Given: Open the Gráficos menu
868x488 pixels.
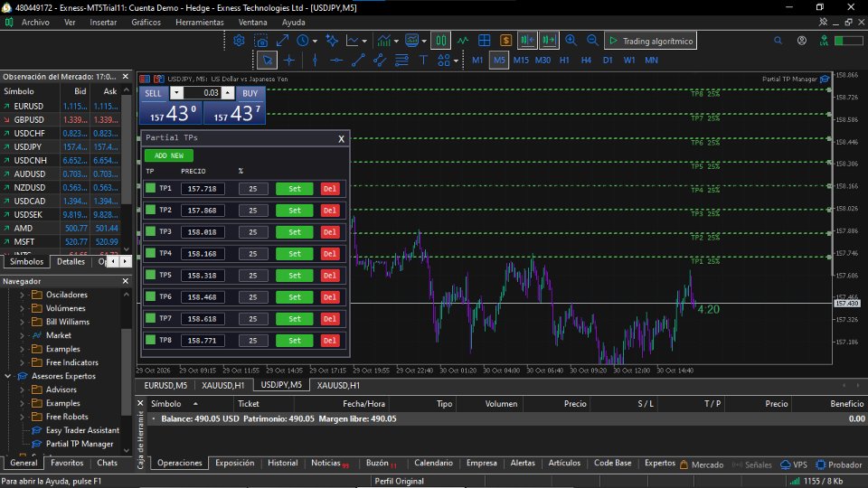Looking at the screenshot, I should [x=146, y=22].
